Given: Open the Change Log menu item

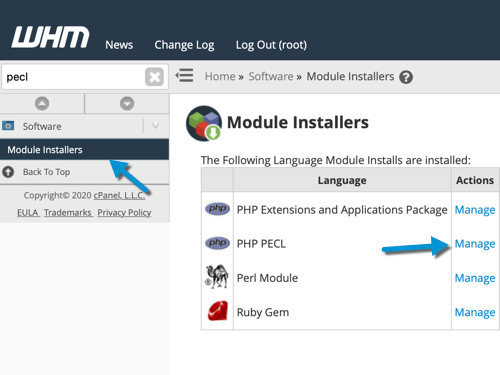Looking at the screenshot, I should [x=184, y=45].
